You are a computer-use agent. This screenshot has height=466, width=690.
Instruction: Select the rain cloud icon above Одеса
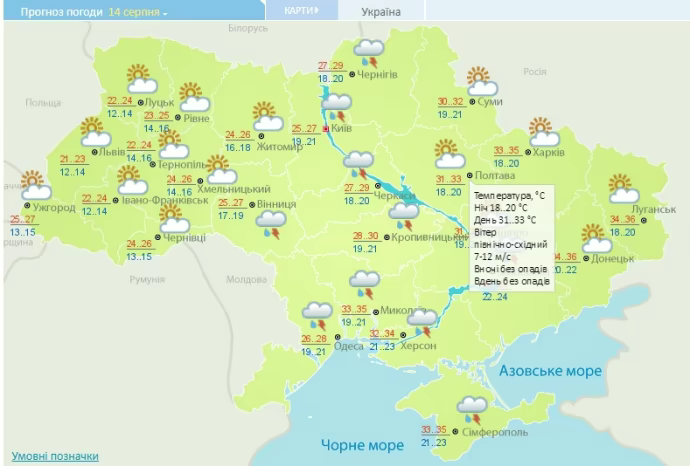pos(321,315)
